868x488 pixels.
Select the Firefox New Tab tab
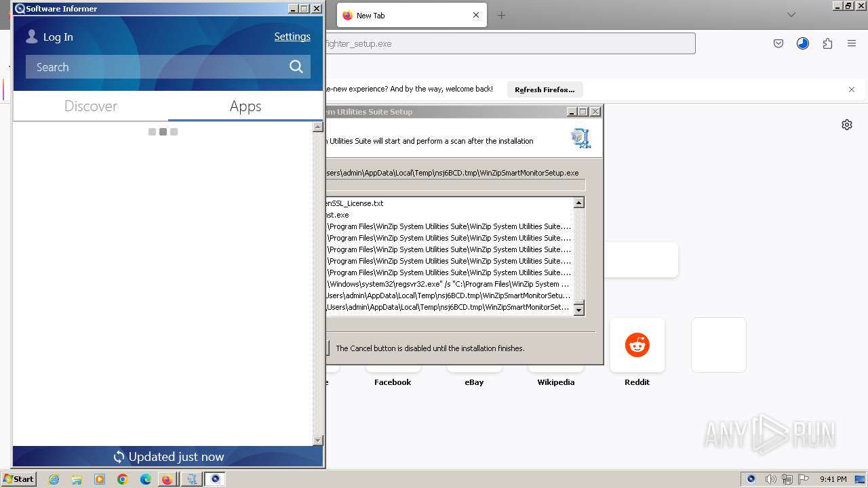[x=410, y=16]
